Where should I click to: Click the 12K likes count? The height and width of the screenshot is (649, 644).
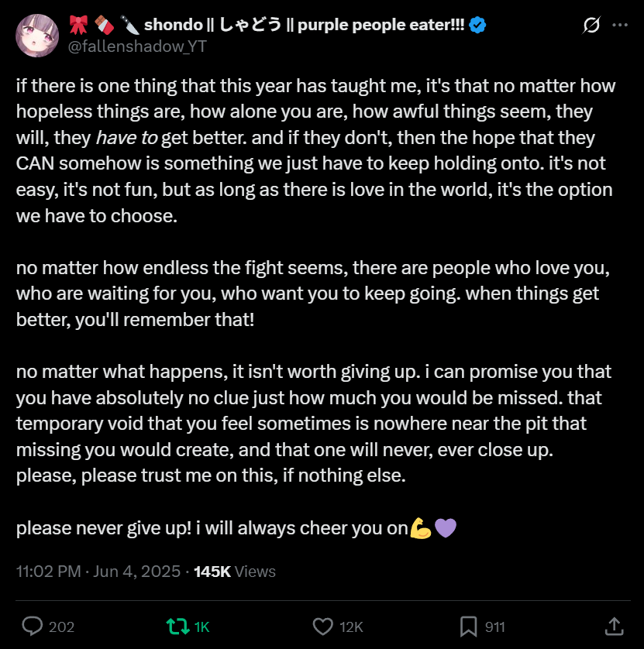pos(351,627)
